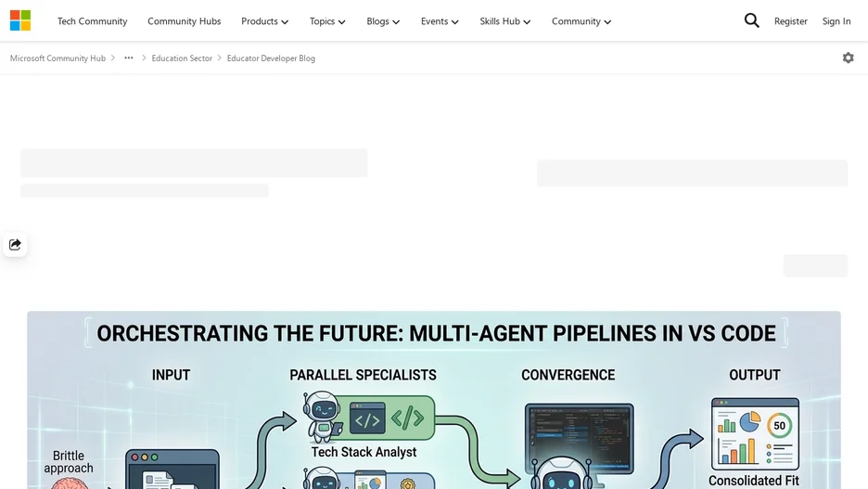Click the floating share icon
Viewport: 868px width, 489px height.
click(x=15, y=244)
